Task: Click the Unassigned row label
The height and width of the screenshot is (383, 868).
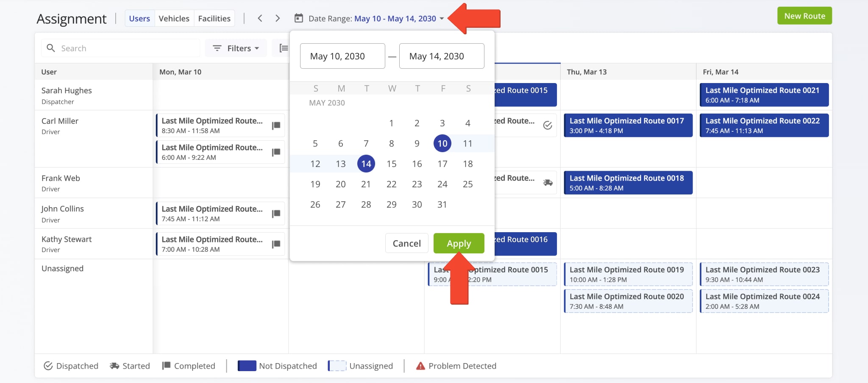Action: coord(62,268)
